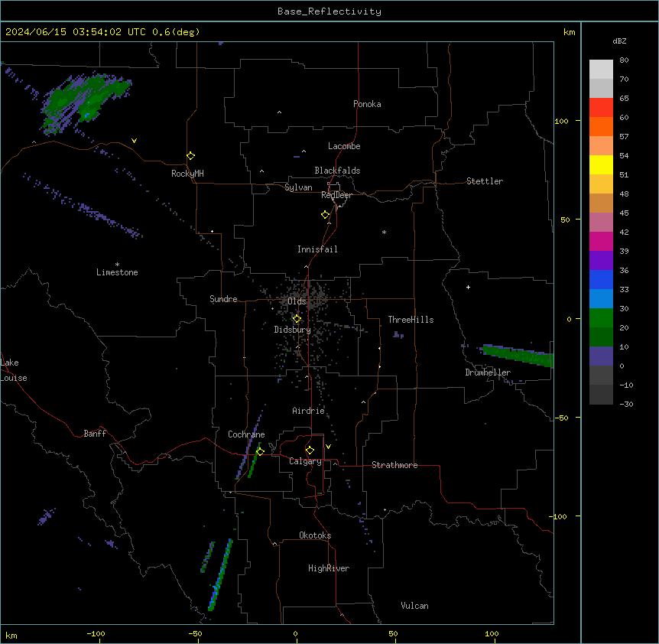Choose the white 70-80 dBZ legend swatch
This screenshot has width=659, height=644.
tap(601, 70)
